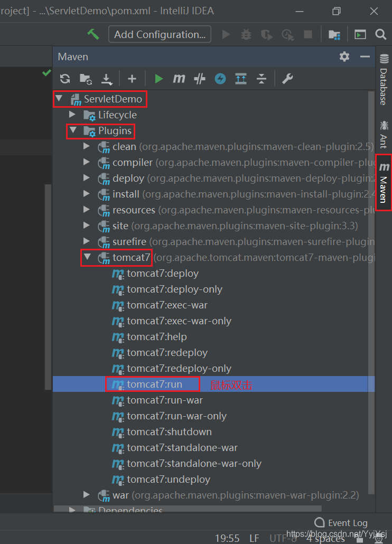Screen dimensions: 392x544
Task: Collapse the tomcat7 plugin node arrow
Action: 87,257
